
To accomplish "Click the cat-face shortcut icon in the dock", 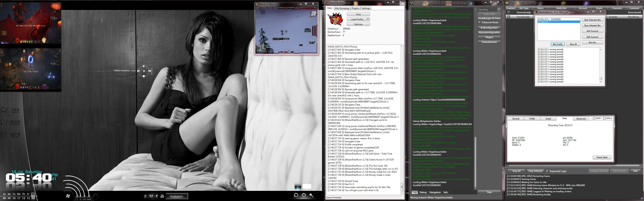I will (151, 196).
